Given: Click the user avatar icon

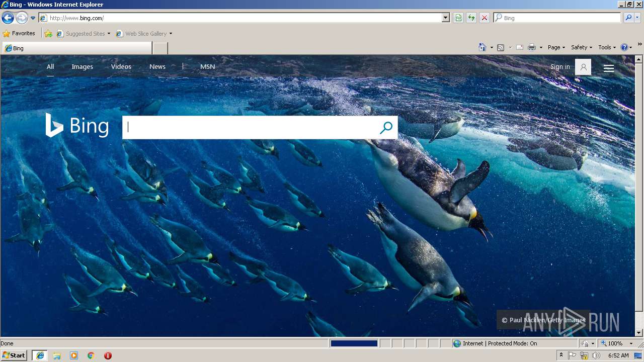Looking at the screenshot, I should [x=583, y=67].
